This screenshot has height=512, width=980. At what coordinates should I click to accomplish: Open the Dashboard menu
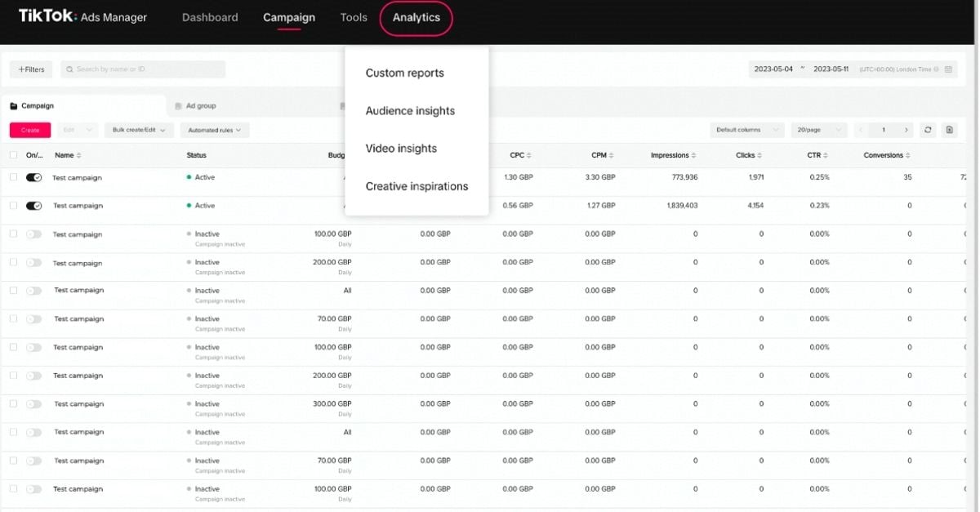[x=210, y=16]
